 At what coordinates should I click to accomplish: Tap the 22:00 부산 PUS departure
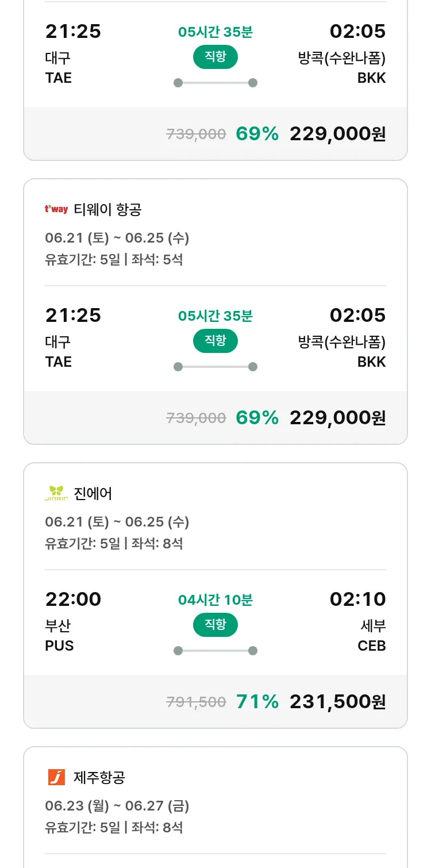[73, 622]
